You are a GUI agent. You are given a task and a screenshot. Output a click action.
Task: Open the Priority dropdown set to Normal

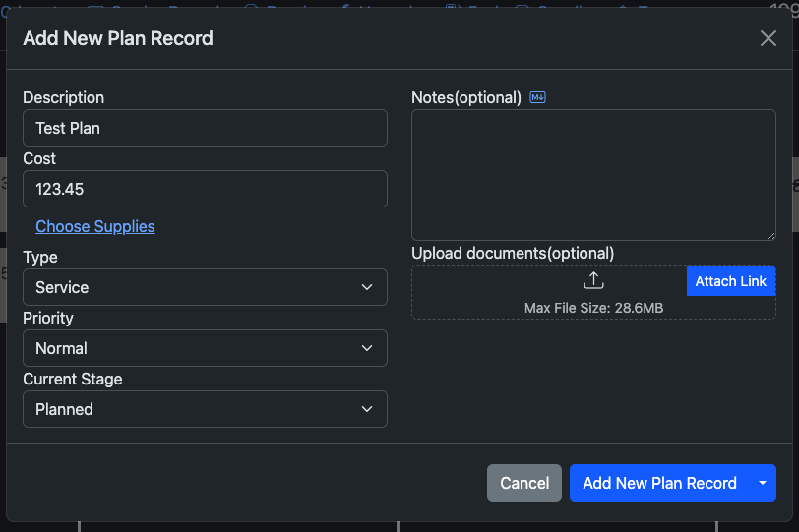click(205, 348)
